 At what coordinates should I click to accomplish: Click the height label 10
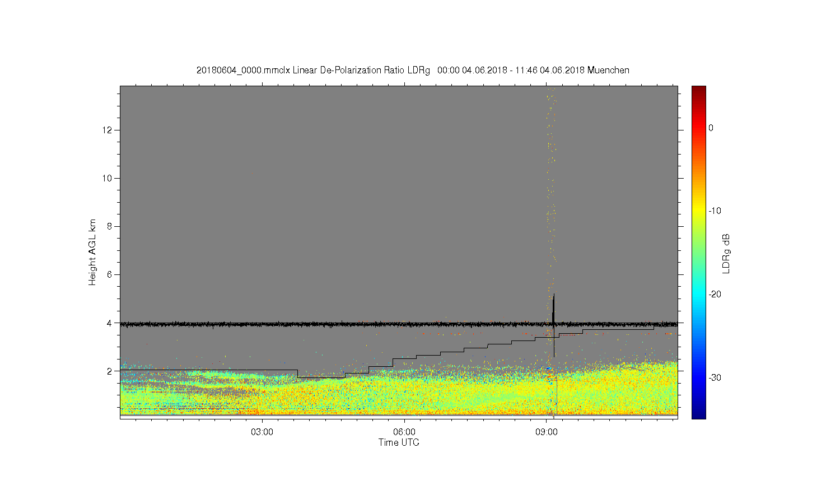pos(108,178)
